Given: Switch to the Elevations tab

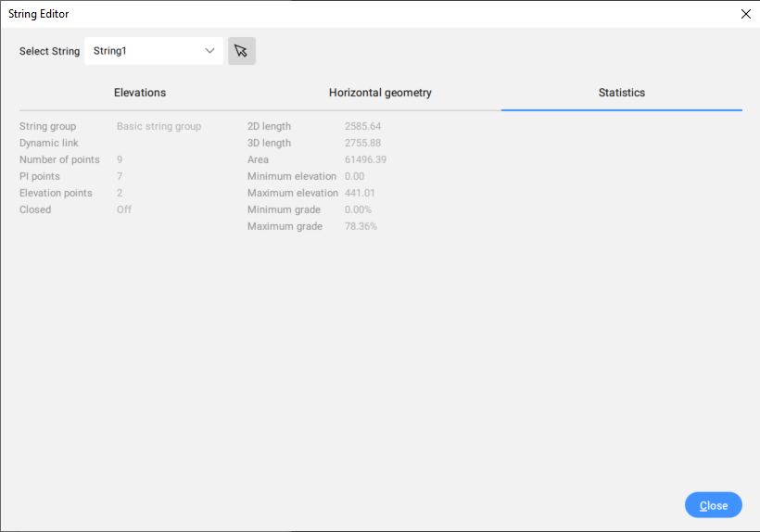Looking at the screenshot, I should 140,93.
